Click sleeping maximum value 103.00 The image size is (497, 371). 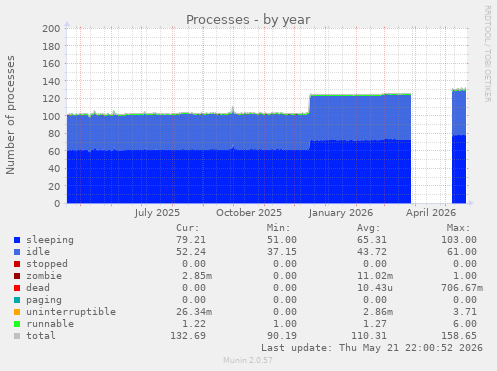459,240
